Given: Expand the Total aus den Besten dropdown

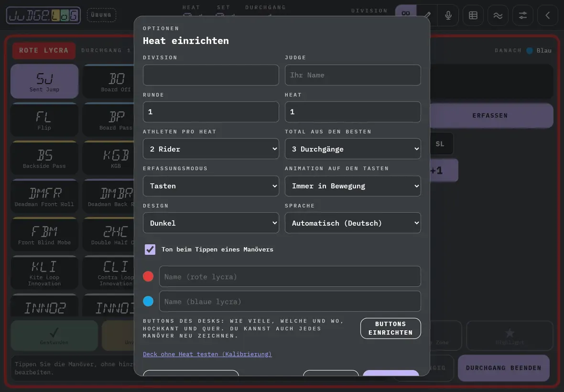Looking at the screenshot, I should 353,149.
